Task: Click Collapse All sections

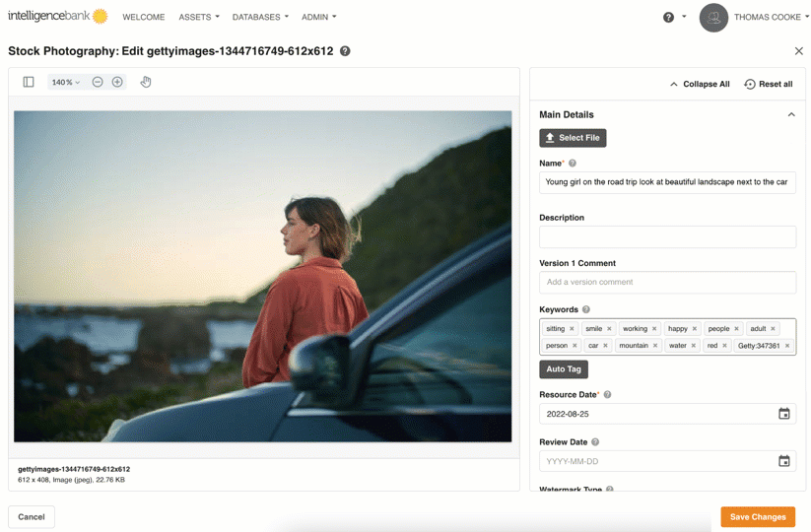Action: click(700, 84)
